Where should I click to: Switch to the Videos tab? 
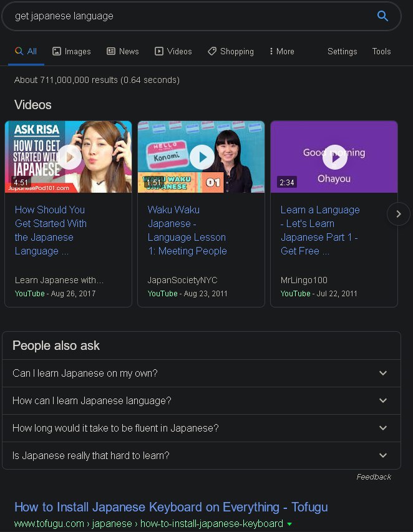click(x=173, y=51)
